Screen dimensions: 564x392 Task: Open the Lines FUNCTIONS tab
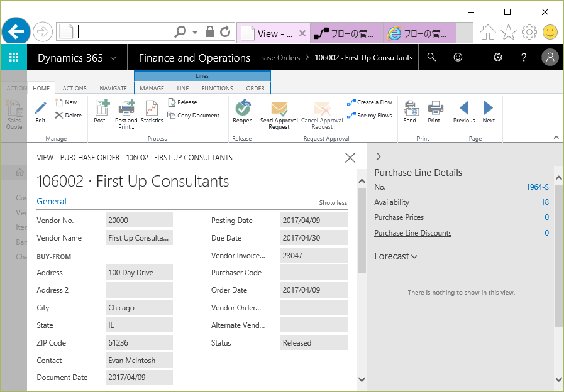[218, 89]
